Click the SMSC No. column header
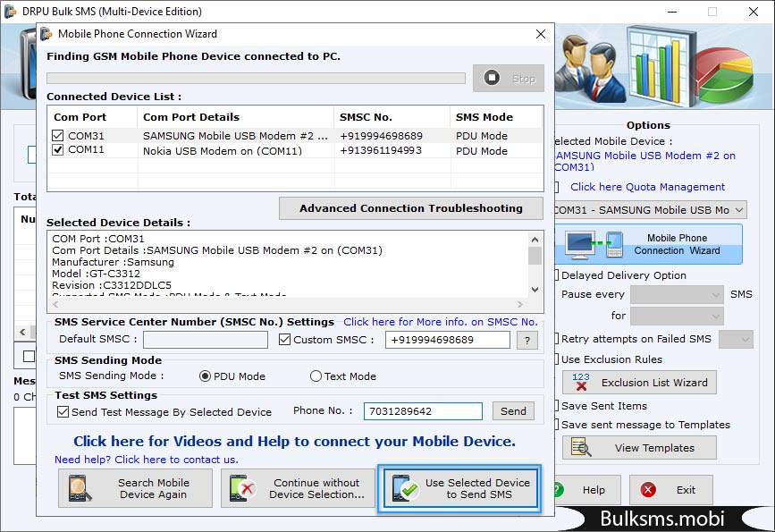 click(x=392, y=117)
